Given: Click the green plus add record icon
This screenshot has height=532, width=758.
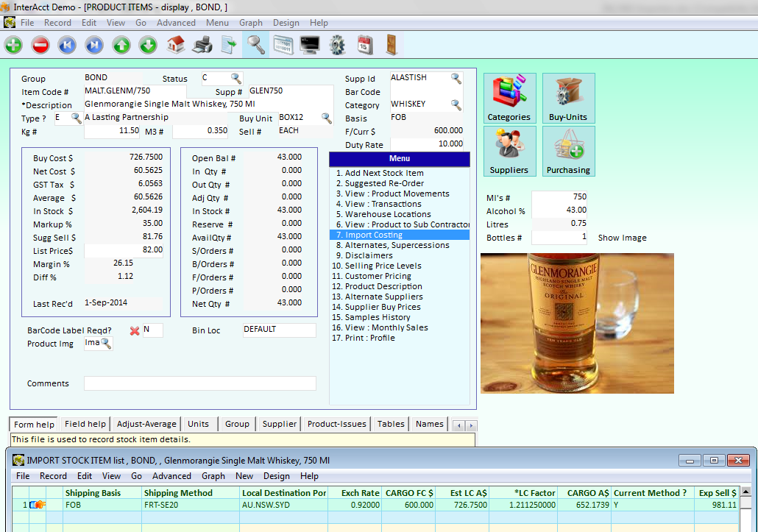Looking at the screenshot, I should (x=13, y=46).
